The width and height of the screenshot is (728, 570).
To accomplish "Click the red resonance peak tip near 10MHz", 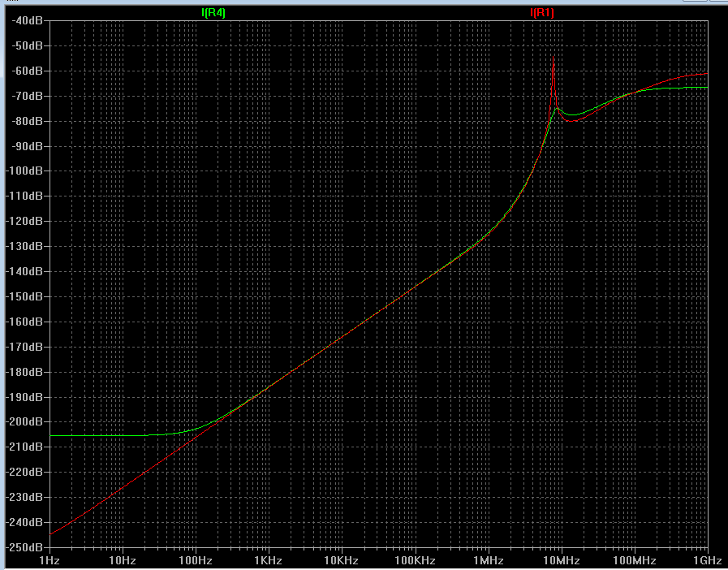I will pos(553,57).
